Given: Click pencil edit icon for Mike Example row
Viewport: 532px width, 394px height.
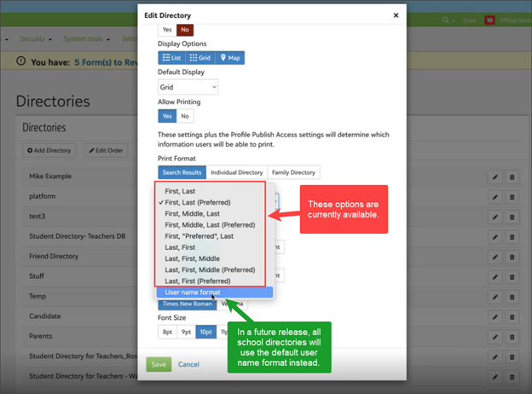Looking at the screenshot, I should click(x=494, y=177).
